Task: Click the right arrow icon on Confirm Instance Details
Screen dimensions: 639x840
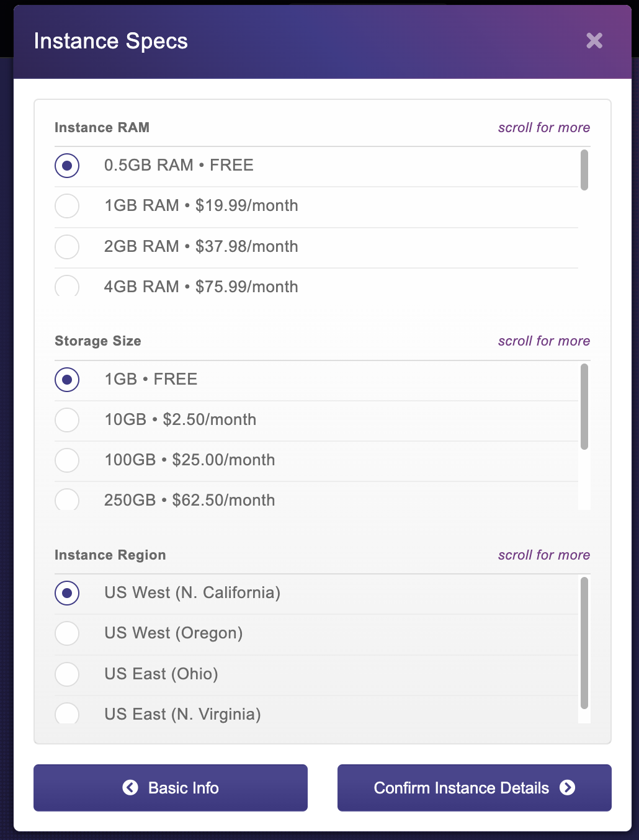Action: point(567,787)
